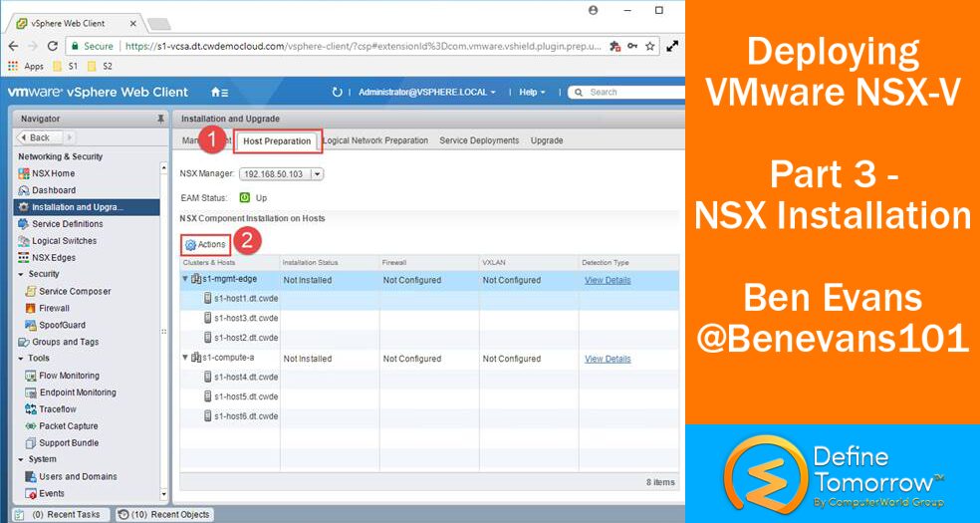Collapse the s1-mgmt-edge cluster
This screenshot has width=980, height=523.
185,279
